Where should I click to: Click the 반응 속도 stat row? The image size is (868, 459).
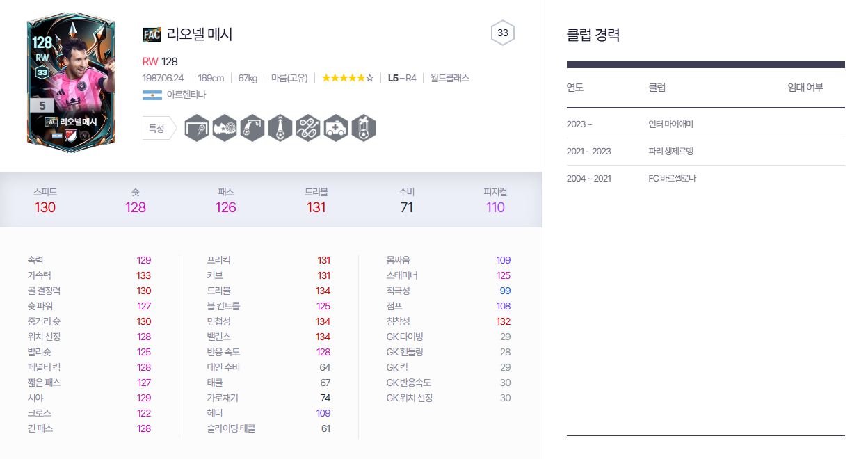click(x=268, y=352)
